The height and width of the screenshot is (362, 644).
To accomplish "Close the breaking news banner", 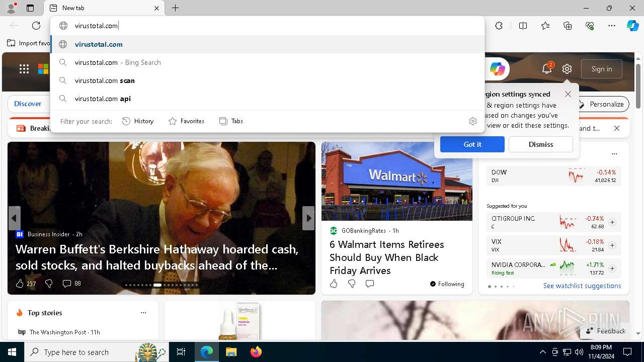I will pyautogui.click(x=617, y=128).
